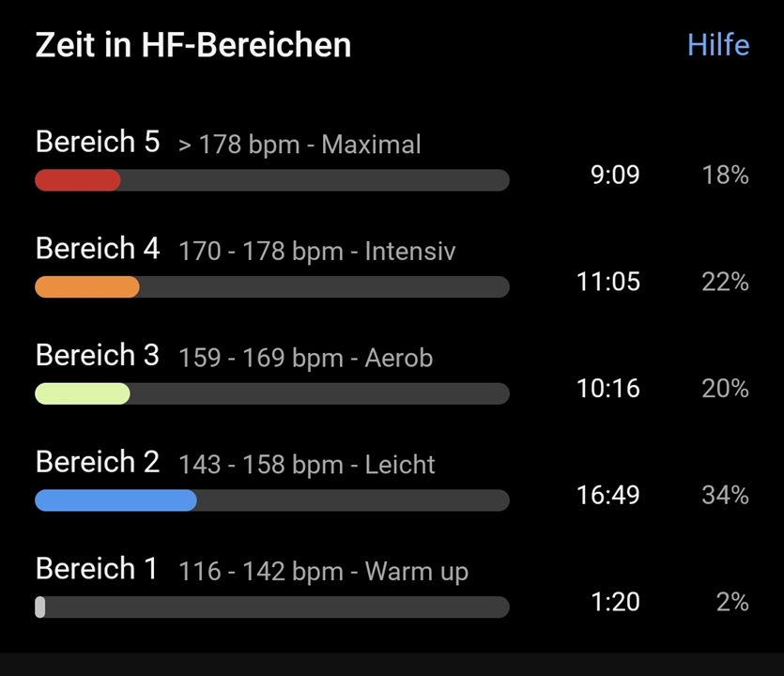
Task: Tap the '> 178 bpm - Maximal' description
Action: [x=300, y=145]
